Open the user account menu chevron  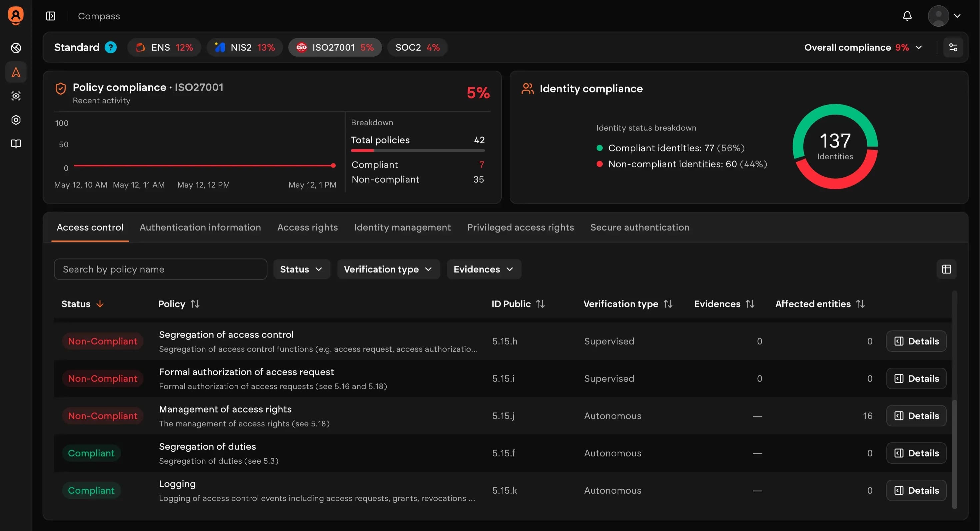click(958, 16)
